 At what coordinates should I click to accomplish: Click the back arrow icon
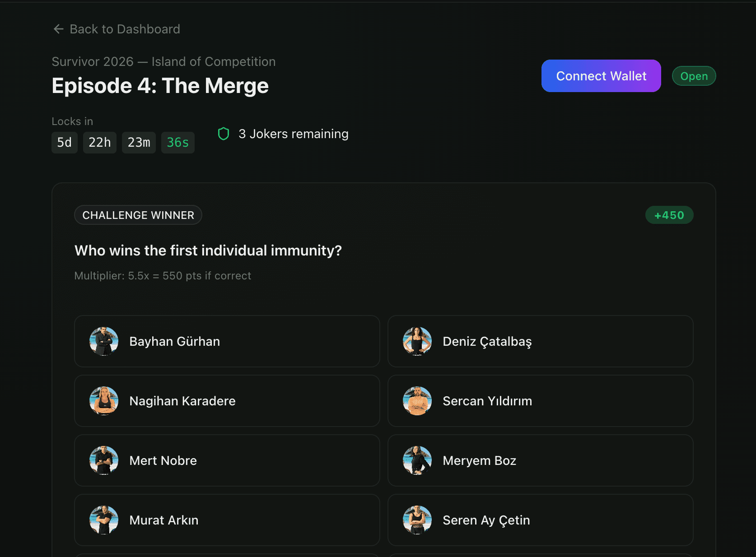tap(58, 29)
